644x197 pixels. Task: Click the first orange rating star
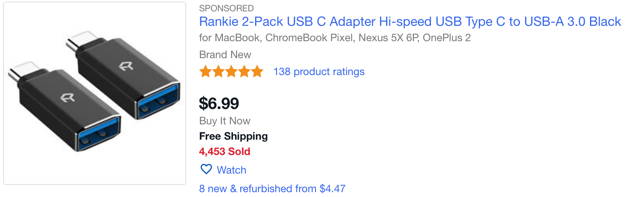(206, 72)
